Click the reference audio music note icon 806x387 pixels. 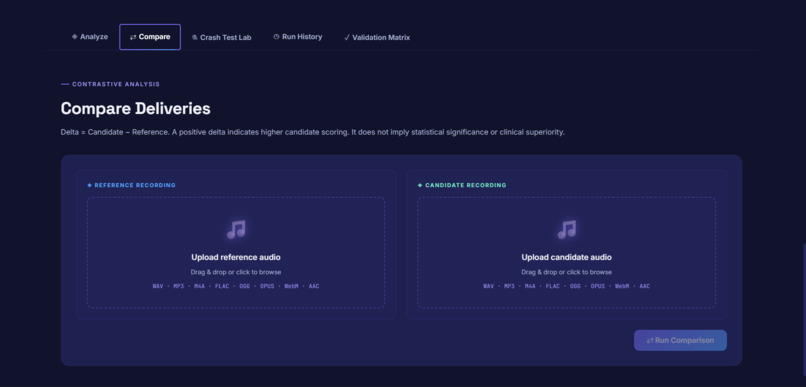(x=236, y=230)
